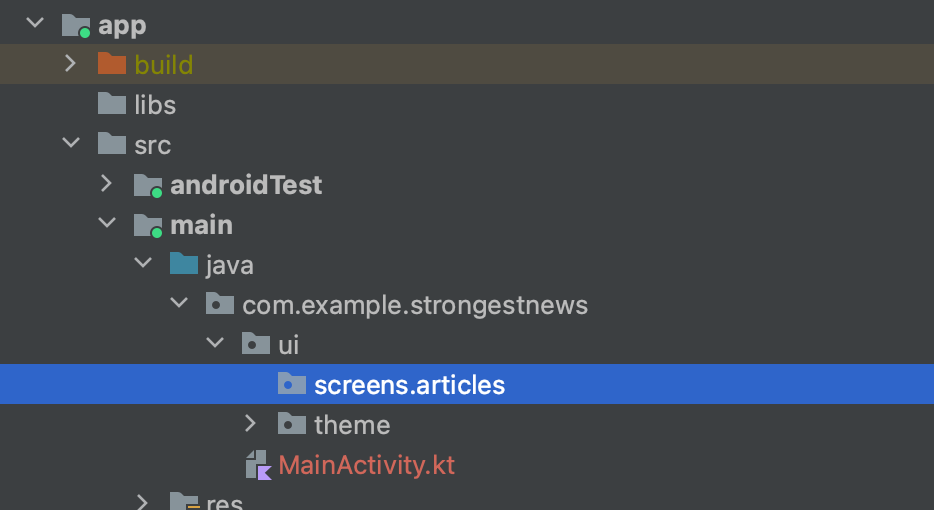Click the libs folder icon
Viewport: 934px width, 510px height.
coord(112,104)
